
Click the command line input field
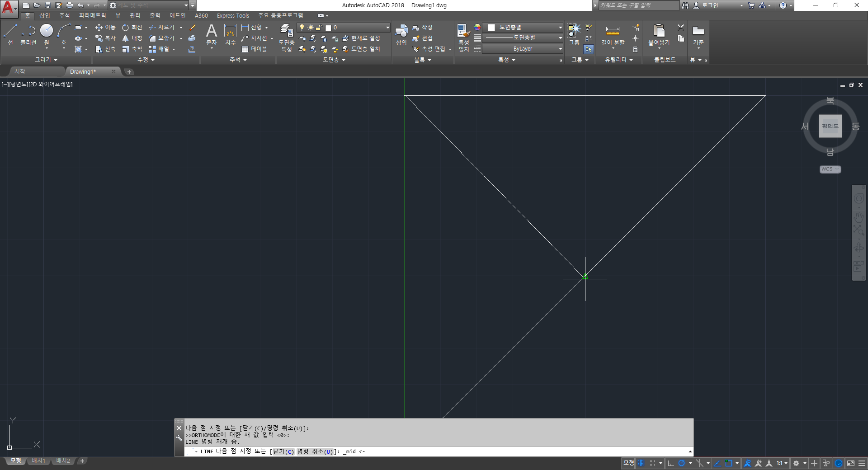pos(439,451)
